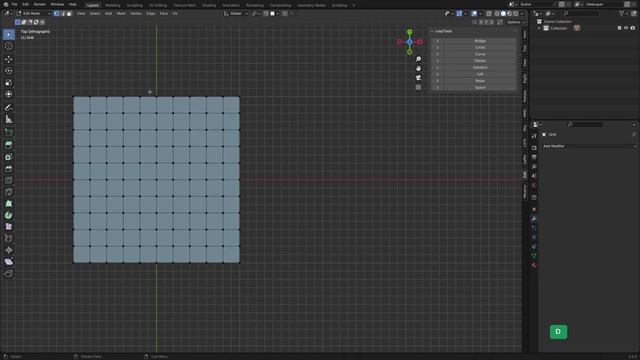This screenshot has width=640, height=360.
Task: Open the Global transform orientation dropdown
Action: tap(236, 13)
